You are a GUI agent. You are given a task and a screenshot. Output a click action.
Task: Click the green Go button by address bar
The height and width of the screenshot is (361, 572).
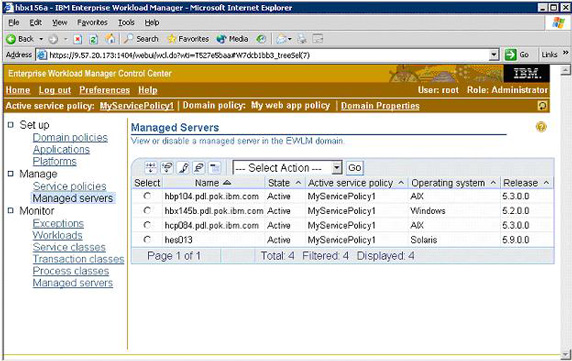[x=518, y=55]
